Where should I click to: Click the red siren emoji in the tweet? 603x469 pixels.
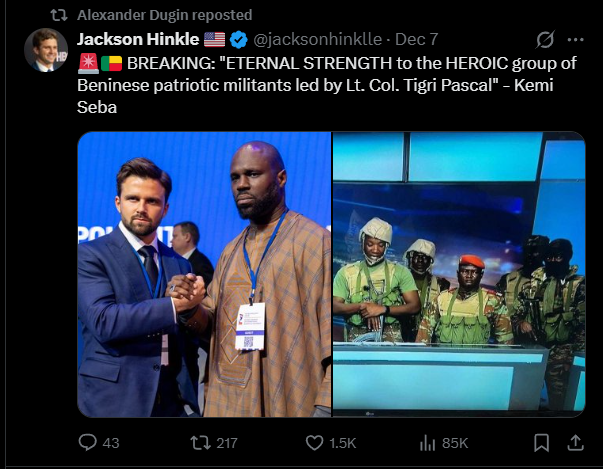click(x=87, y=62)
